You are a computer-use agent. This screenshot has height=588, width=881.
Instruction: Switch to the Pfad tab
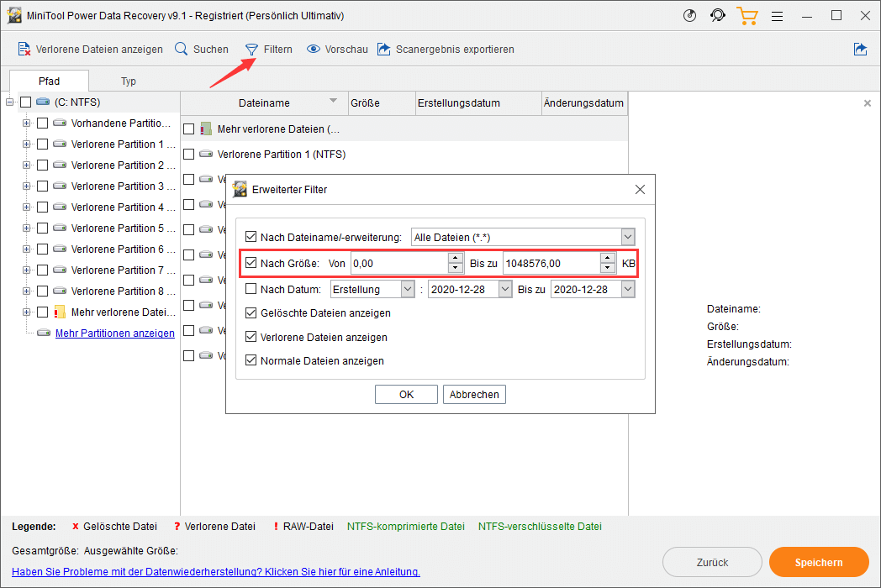coord(49,81)
